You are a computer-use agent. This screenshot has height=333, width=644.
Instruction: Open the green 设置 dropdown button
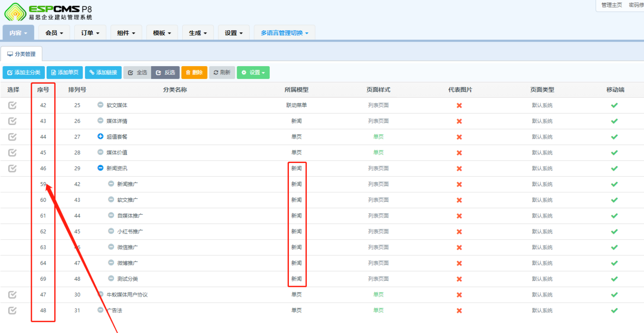click(253, 73)
